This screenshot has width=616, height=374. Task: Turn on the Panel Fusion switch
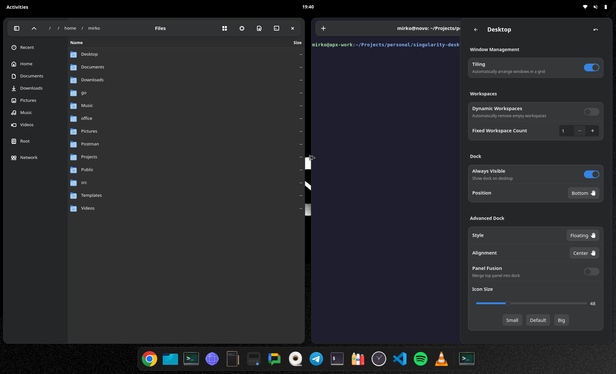click(591, 271)
